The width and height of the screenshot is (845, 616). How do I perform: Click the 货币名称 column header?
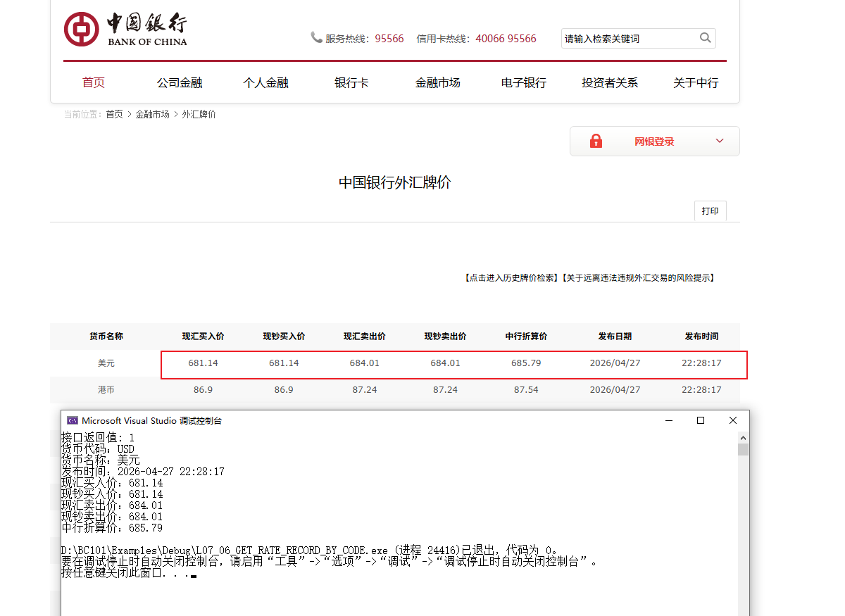[x=106, y=337]
